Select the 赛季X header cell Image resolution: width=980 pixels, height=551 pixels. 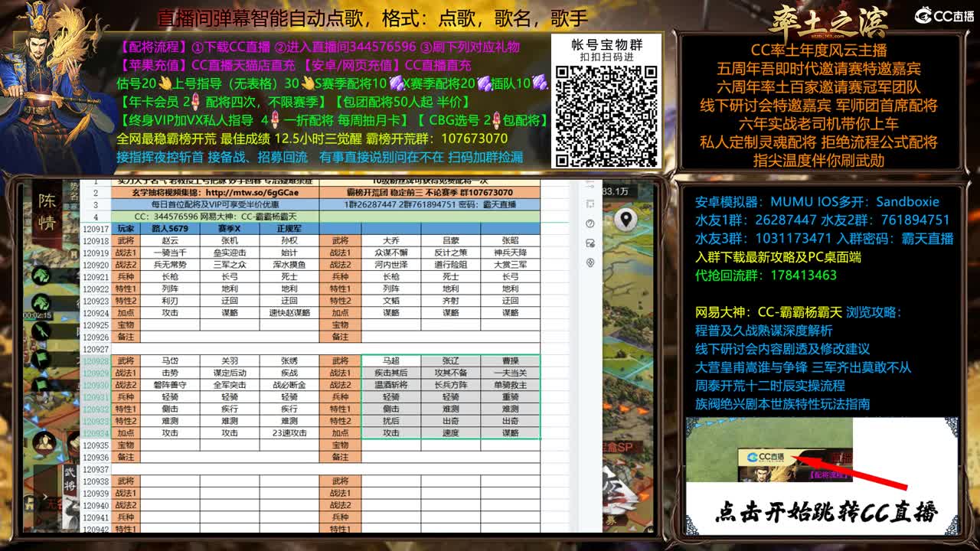229,229
